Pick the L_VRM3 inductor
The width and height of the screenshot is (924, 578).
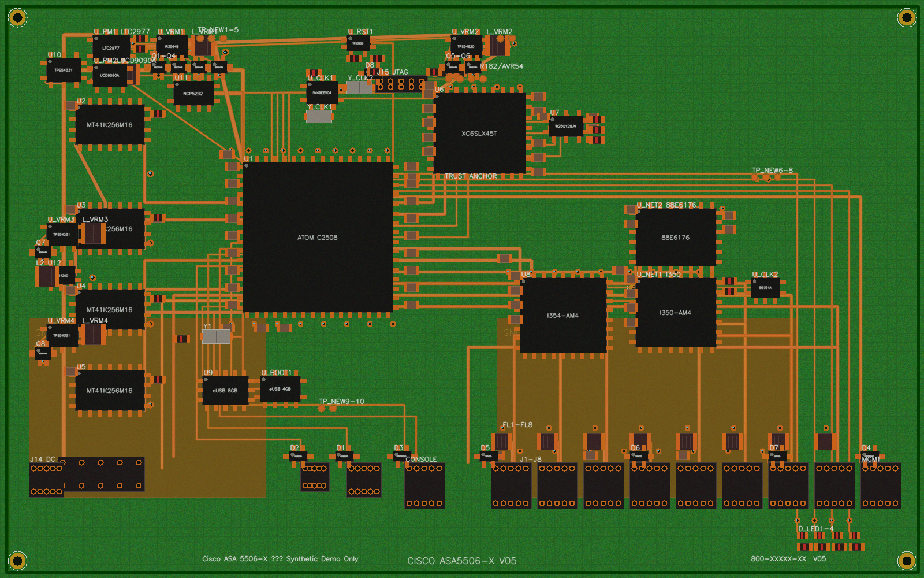[92, 234]
